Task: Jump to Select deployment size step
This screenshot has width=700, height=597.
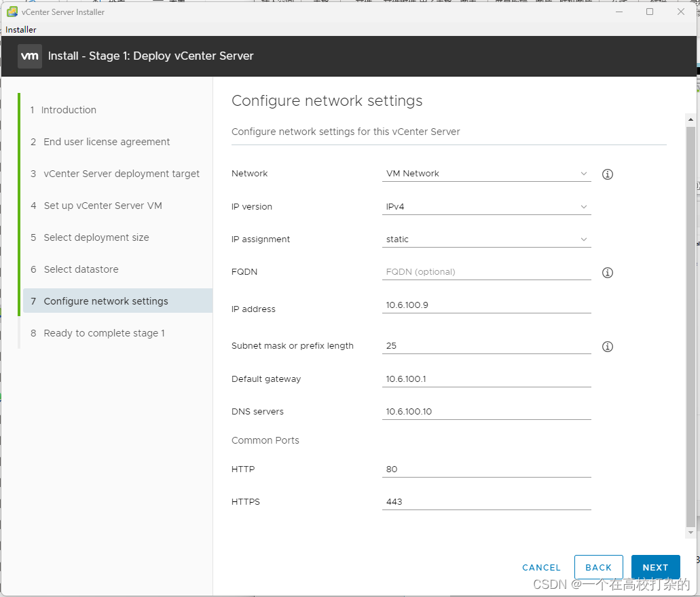Action: point(96,237)
